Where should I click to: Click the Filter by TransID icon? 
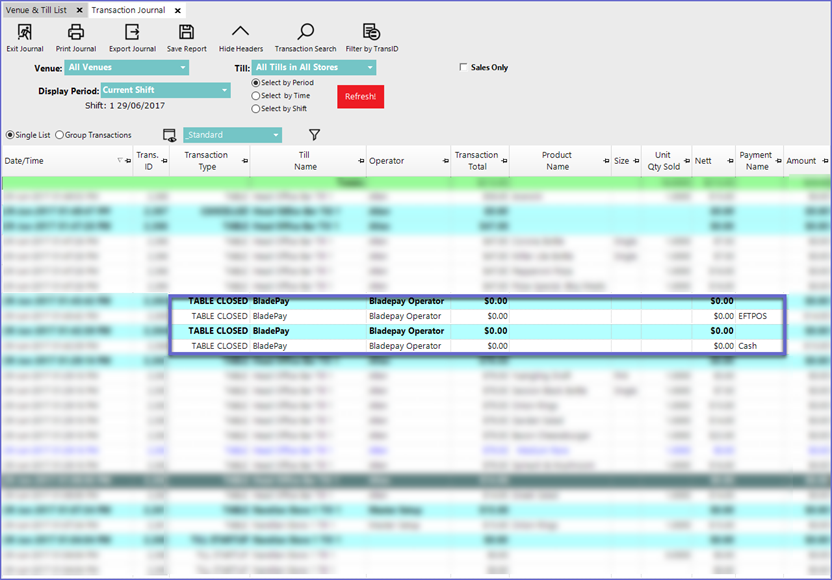point(371,32)
